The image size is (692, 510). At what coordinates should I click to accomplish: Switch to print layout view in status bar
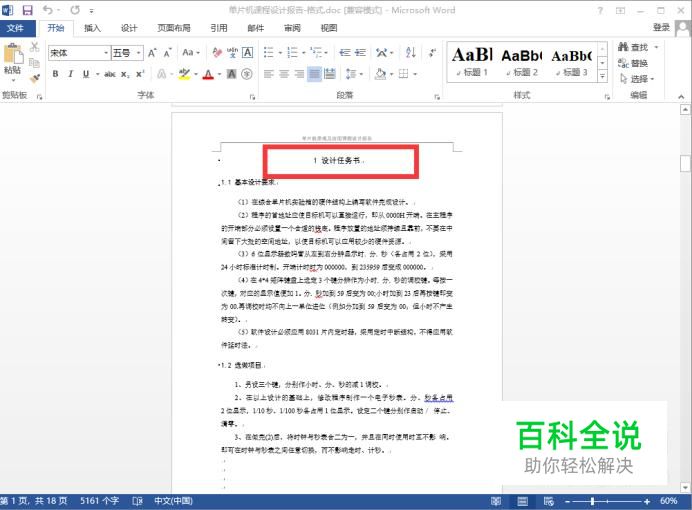click(x=523, y=501)
